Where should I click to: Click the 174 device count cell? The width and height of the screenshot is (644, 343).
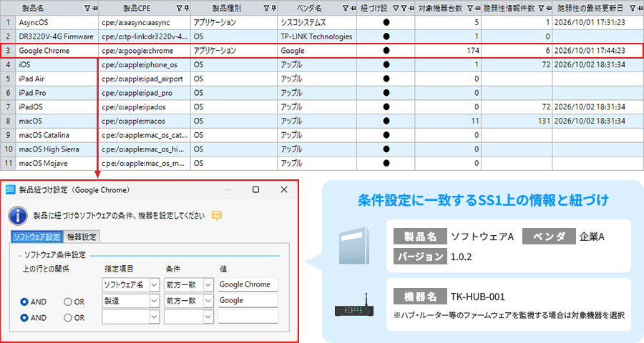(448, 51)
